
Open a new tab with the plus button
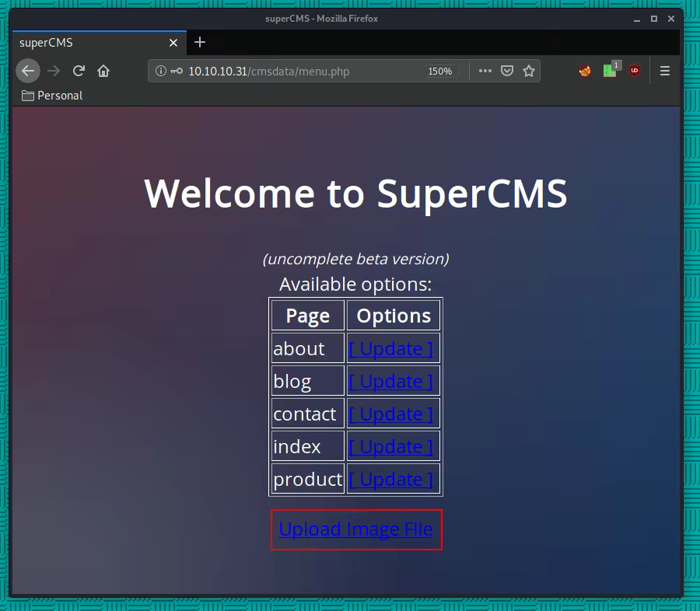(200, 42)
